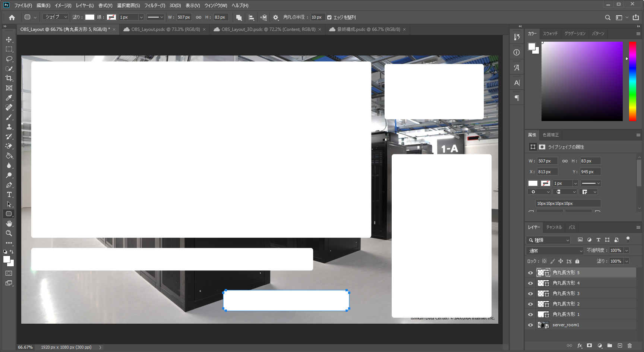Image resolution: width=644 pixels, height=352 pixels.
Task: Open path arrangement options
Action: point(263,17)
